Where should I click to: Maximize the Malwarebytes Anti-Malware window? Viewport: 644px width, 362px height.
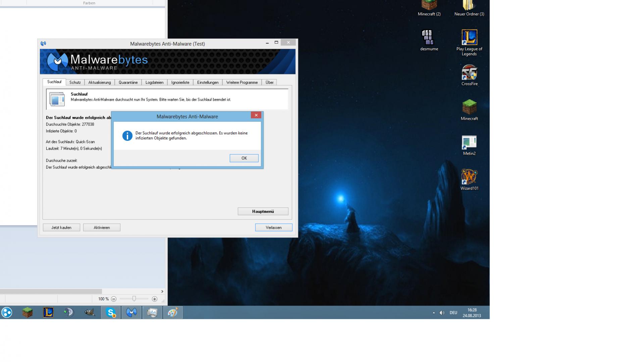[276, 43]
